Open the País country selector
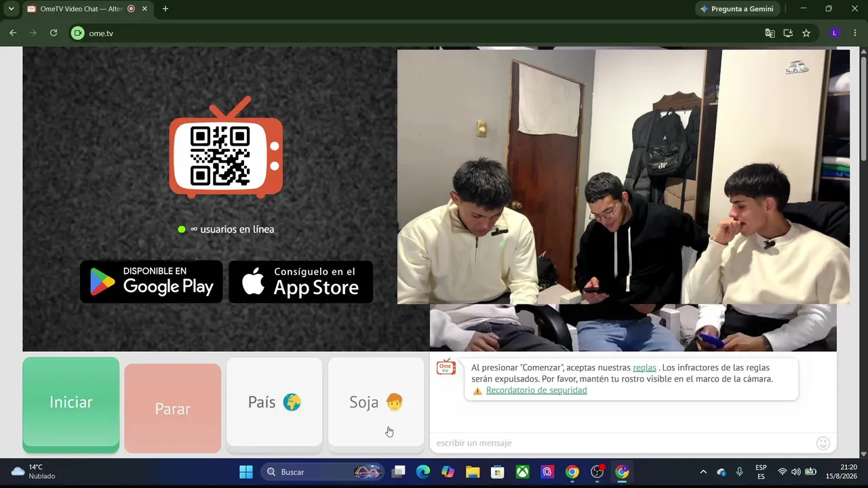 coord(275,403)
